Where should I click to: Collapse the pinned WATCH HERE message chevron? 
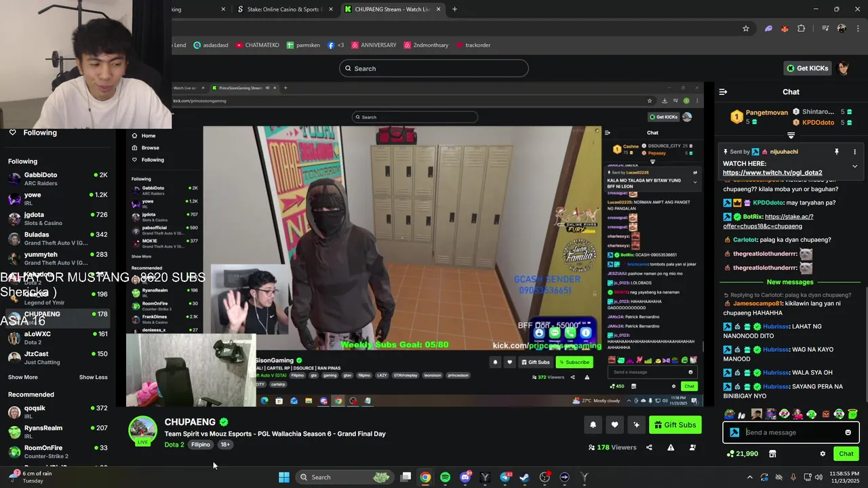point(854,166)
